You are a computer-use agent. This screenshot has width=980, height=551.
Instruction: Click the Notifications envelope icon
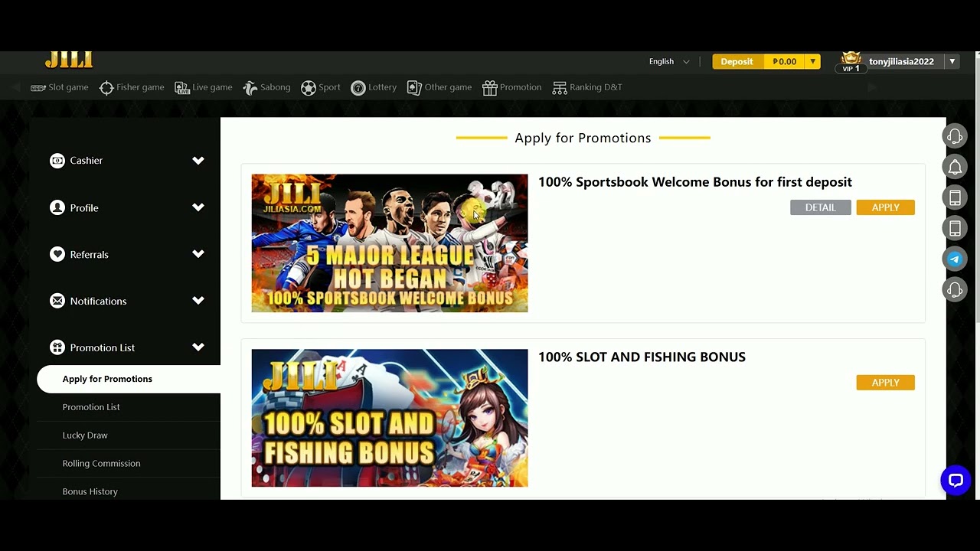click(x=57, y=301)
